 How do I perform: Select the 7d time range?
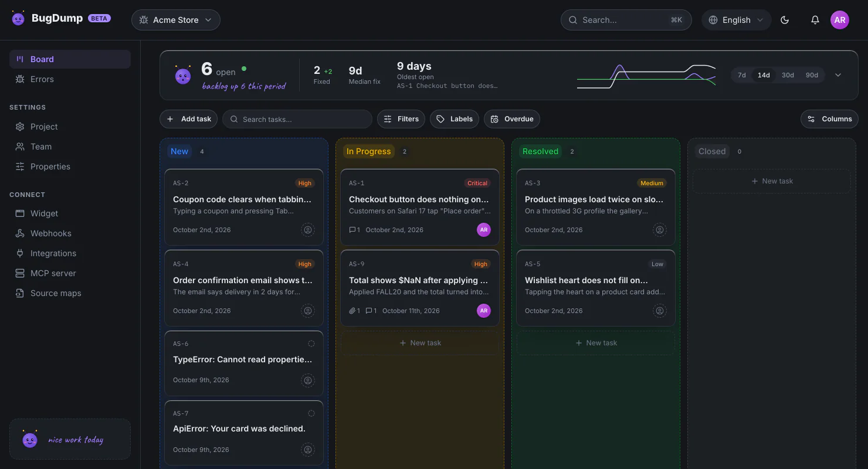742,75
